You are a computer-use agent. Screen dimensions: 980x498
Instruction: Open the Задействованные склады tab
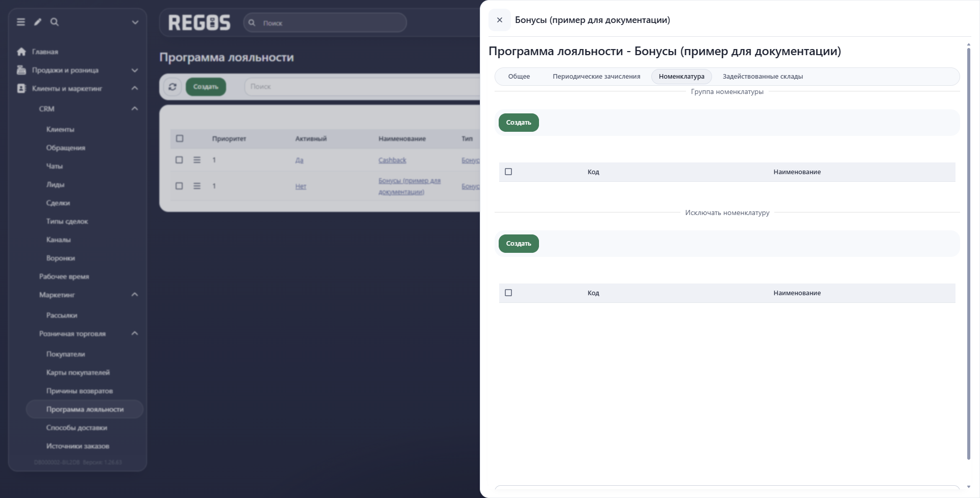pos(763,77)
